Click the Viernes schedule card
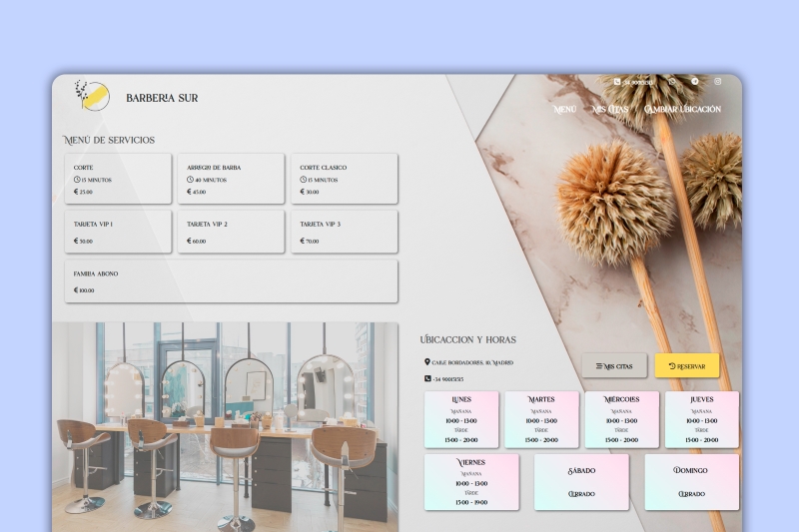This screenshot has height=532, width=799. pos(471,482)
